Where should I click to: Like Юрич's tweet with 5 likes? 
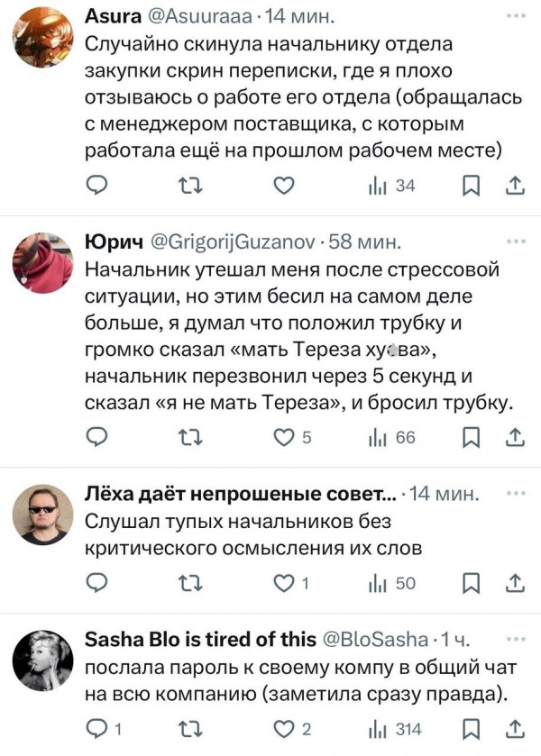(284, 437)
